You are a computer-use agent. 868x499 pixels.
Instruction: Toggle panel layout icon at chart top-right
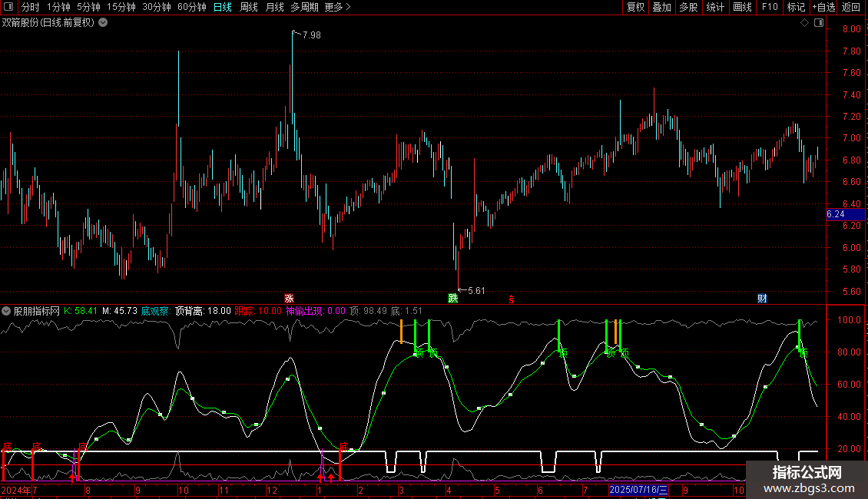tap(819, 23)
